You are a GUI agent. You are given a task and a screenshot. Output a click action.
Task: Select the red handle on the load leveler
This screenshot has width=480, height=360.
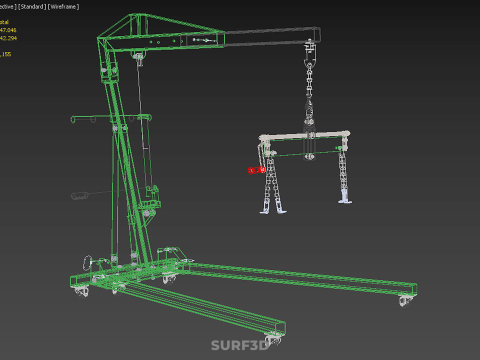click(257, 170)
